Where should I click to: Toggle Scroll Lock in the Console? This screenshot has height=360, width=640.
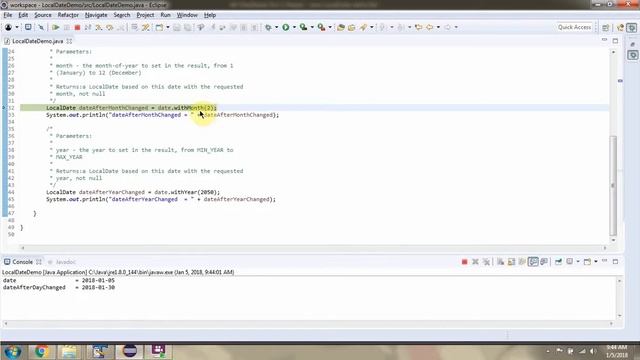[x=511, y=262]
